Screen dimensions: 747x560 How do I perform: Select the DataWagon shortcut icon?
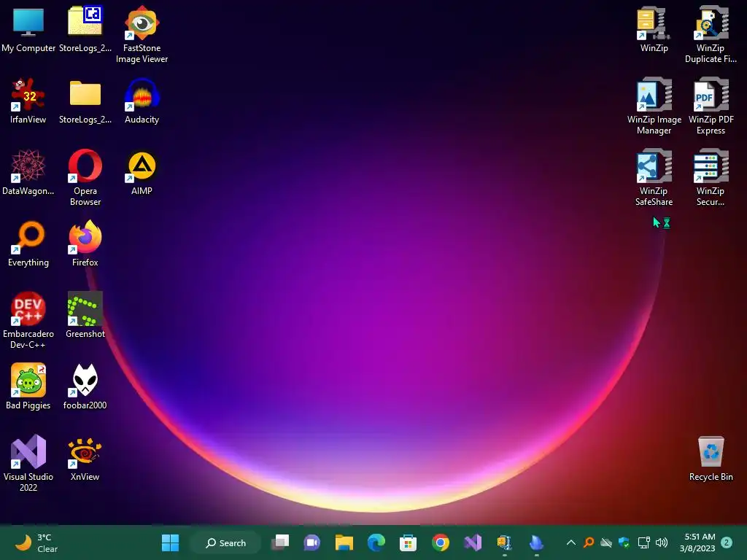(x=28, y=172)
